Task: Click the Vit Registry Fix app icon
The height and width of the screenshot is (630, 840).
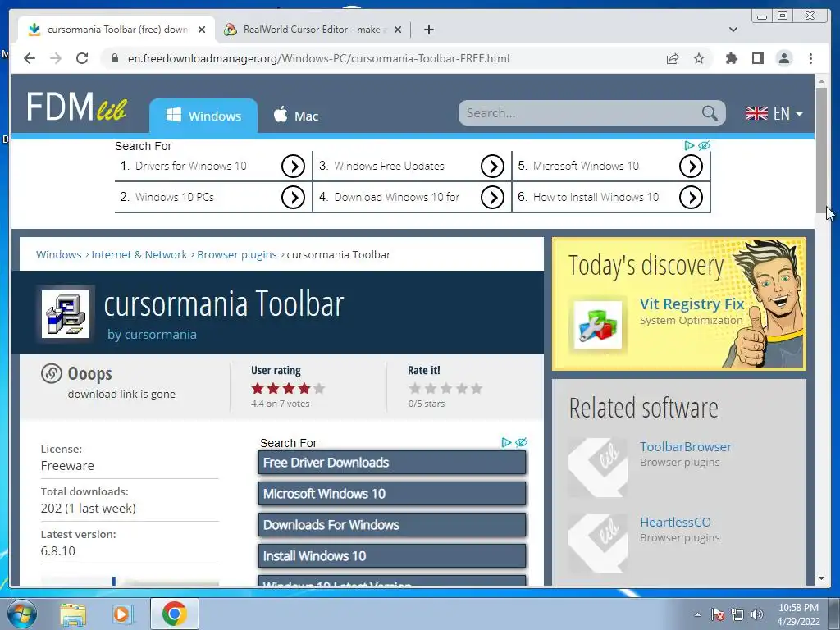Action: (x=597, y=324)
